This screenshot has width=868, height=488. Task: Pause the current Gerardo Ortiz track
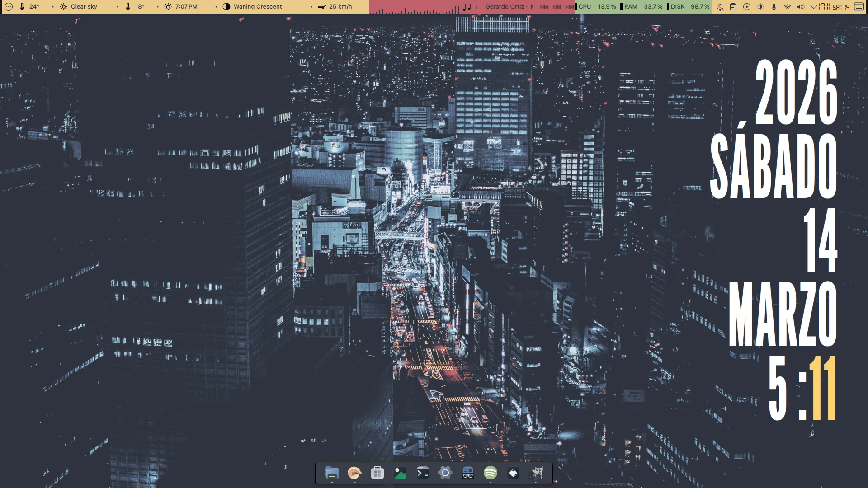[x=557, y=7]
